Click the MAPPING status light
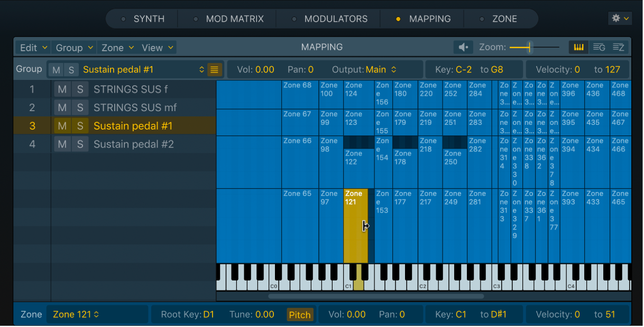 pyautogui.click(x=398, y=19)
